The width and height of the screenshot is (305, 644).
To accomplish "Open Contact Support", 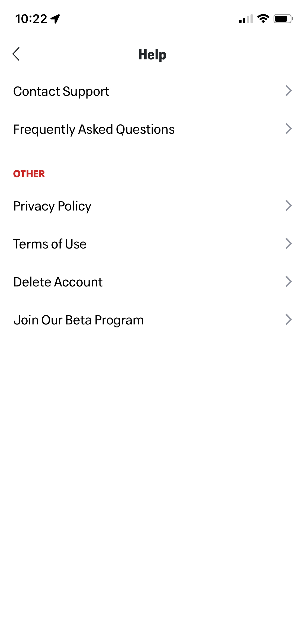I will coord(61,91).
